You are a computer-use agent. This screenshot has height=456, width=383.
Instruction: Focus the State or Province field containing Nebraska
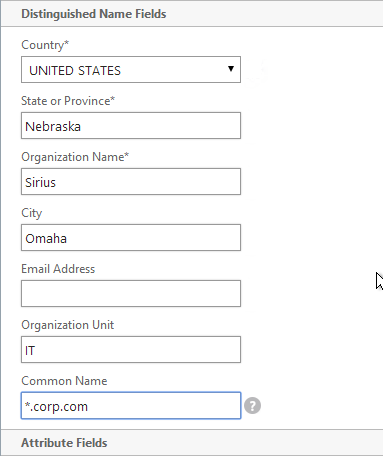coord(131,126)
